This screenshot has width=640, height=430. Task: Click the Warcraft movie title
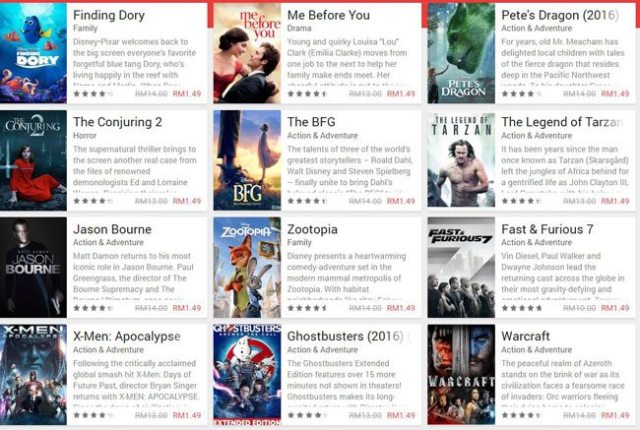tap(525, 337)
